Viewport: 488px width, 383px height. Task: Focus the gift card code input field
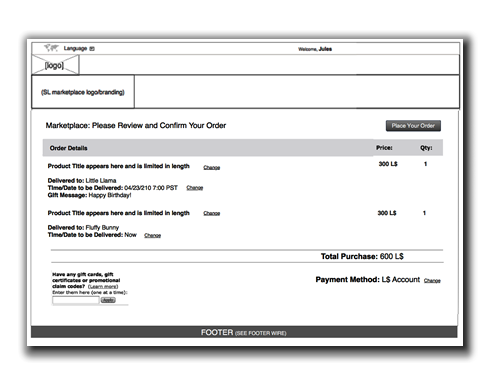[76, 300]
